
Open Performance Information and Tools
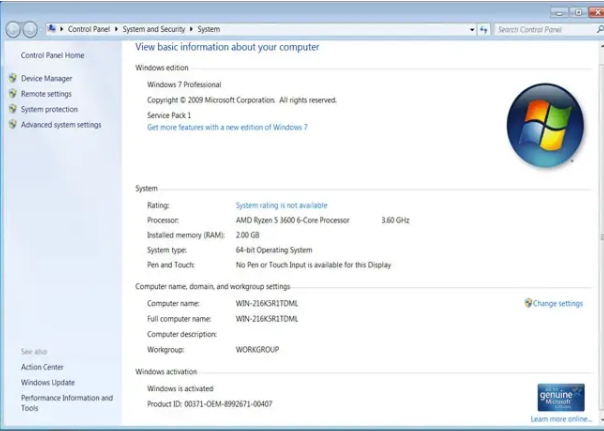click(x=67, y=403)
